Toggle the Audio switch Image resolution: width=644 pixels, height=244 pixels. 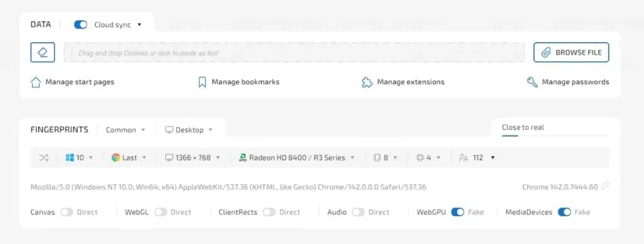point(358,213)
